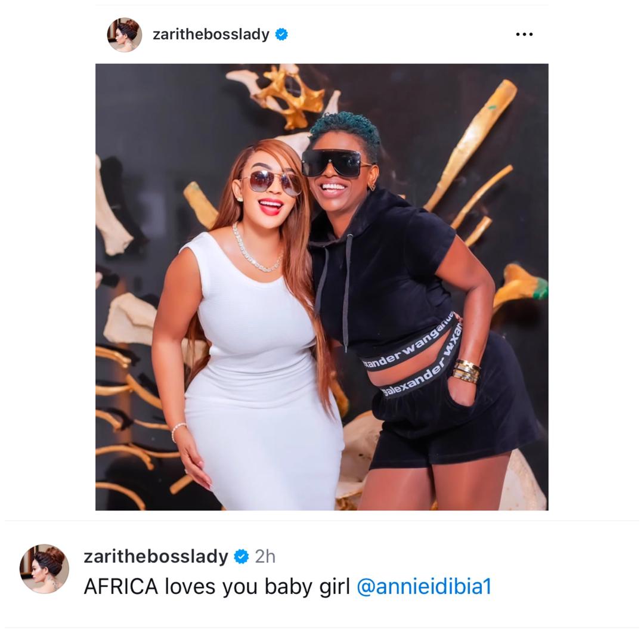
Task: Click the hoodie drawstrings in the photo
Action: coord(335,287)
